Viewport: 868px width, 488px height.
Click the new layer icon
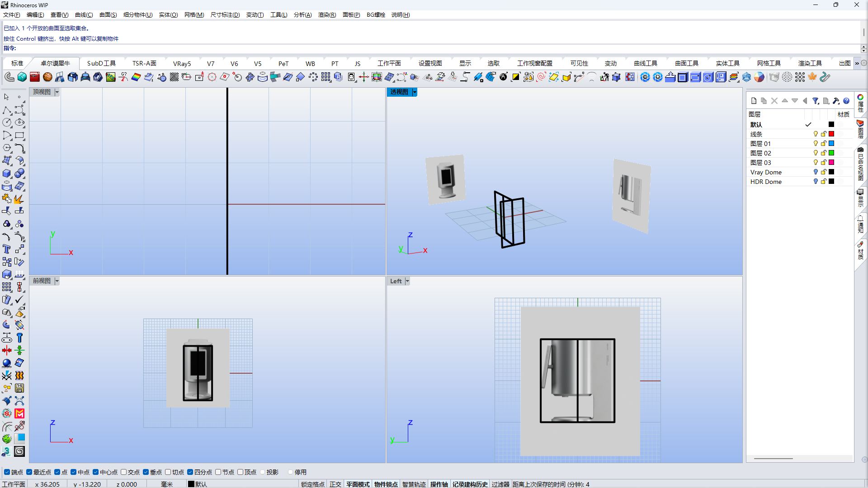(x=754, y=101)
